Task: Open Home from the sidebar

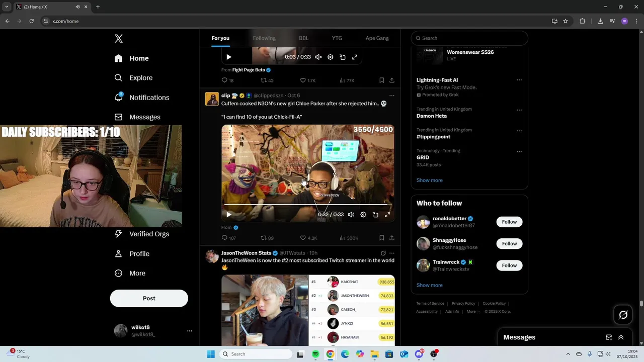Action: click(131, 58)
